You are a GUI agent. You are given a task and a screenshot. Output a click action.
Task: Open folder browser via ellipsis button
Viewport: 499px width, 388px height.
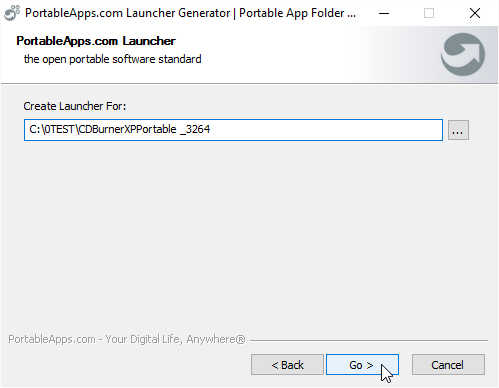tap(458, 130)
